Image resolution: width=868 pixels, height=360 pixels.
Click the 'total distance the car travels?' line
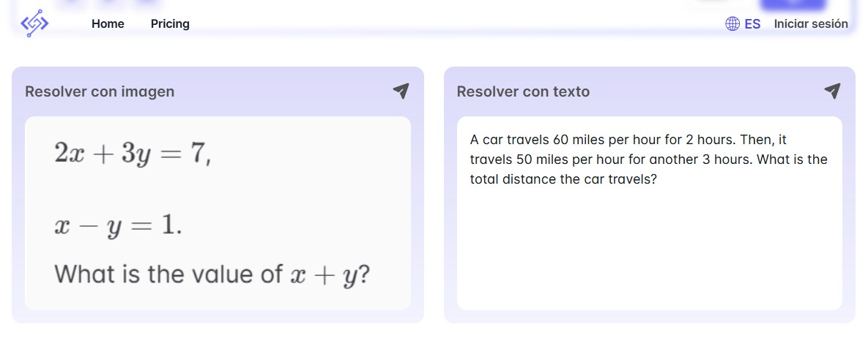tap(563, 179)
